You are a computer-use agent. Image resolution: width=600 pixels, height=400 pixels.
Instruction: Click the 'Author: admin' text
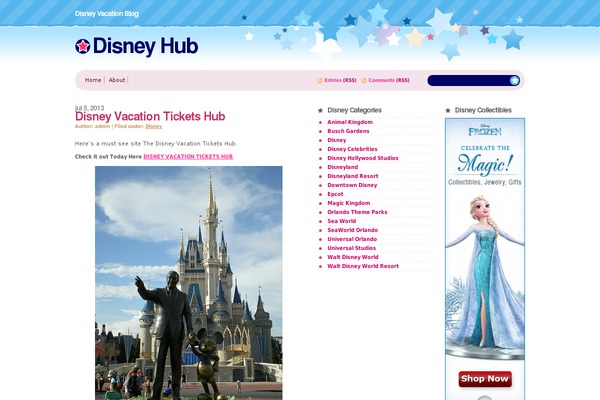[x=92, y=126]
